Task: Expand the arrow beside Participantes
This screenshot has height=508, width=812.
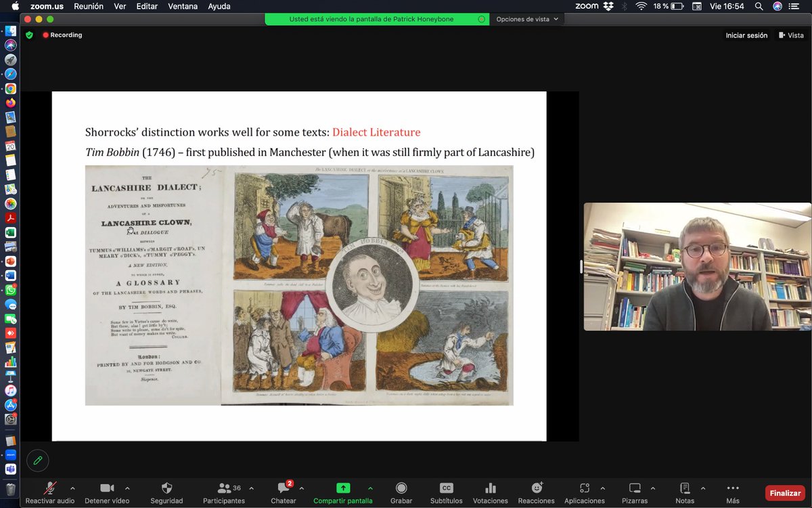Action: tap(252, 488)
